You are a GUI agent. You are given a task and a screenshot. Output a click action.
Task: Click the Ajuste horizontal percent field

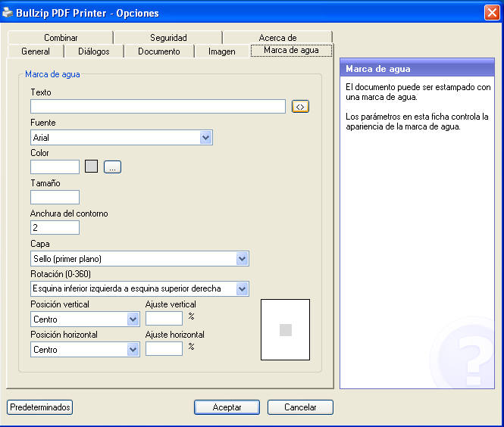pyautogui.click(x=164, y=349)
